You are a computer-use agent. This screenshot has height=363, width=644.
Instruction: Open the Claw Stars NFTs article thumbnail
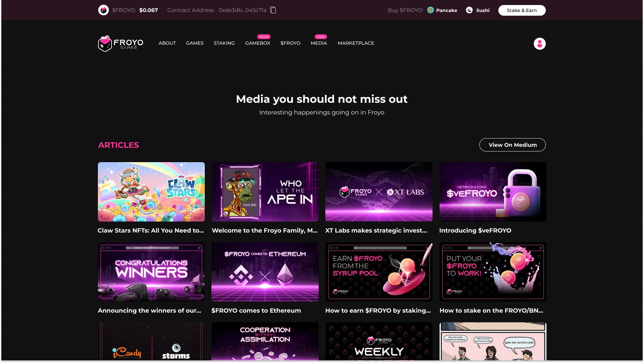[x=151, y=192]
